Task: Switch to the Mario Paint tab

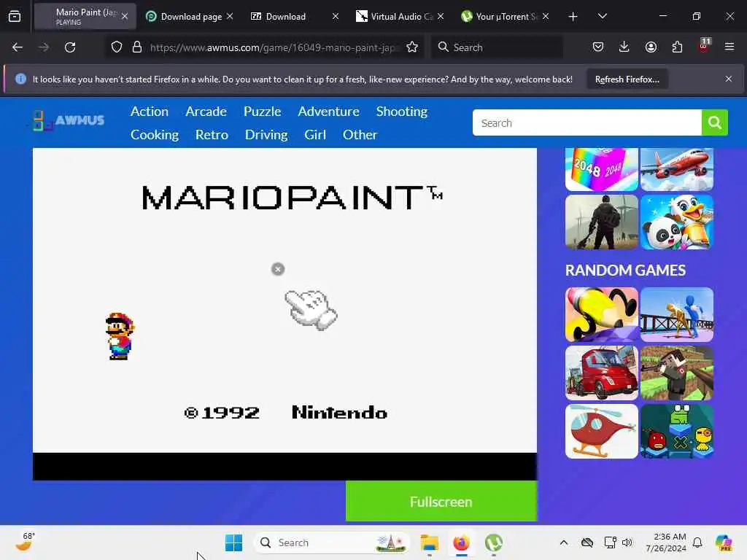Action: pyautogui.click(x=85, y=16)
